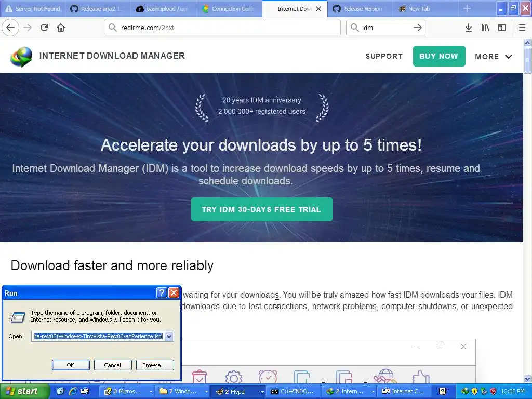Click the first quick launch browser icon
Image resolution: width=532 pixels, height=399 pixels.
click(60, 391)
